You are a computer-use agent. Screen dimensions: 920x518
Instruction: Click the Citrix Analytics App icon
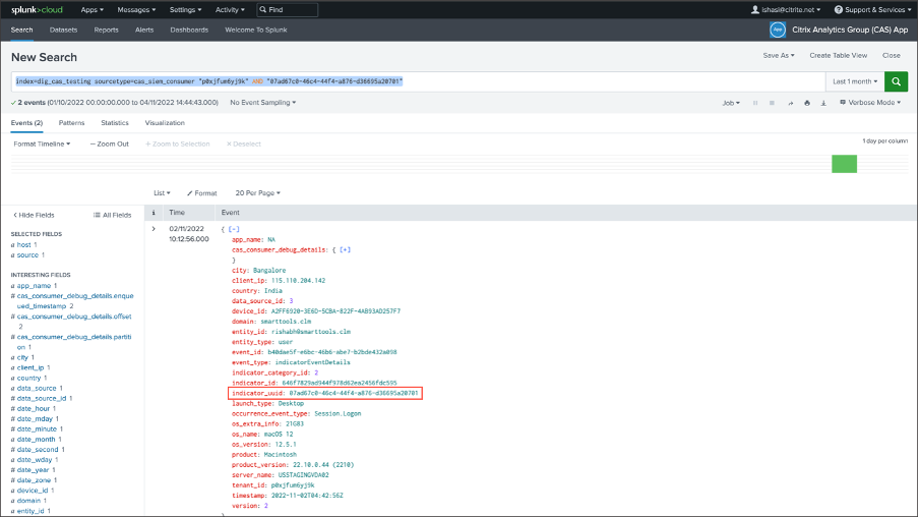(777, 30)
